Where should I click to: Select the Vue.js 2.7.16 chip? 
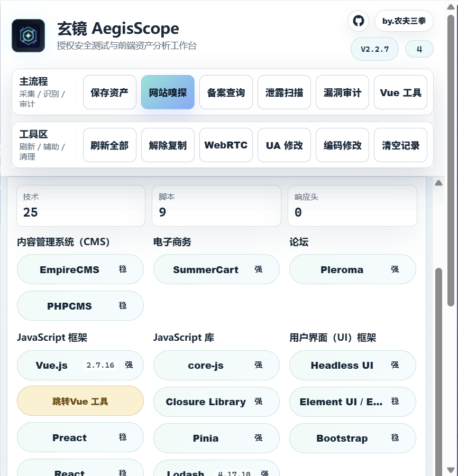click(80, 365)
